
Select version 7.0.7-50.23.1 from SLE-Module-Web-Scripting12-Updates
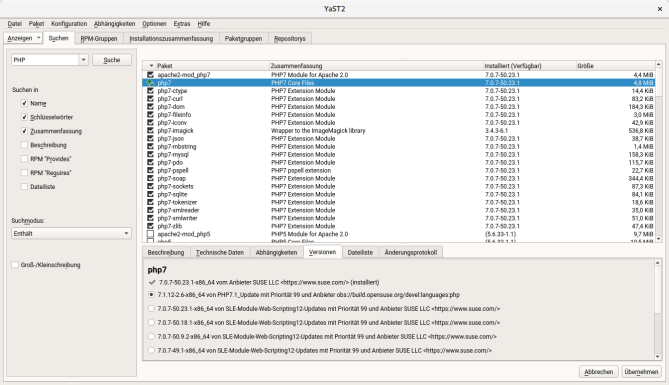tap(151, 309)
